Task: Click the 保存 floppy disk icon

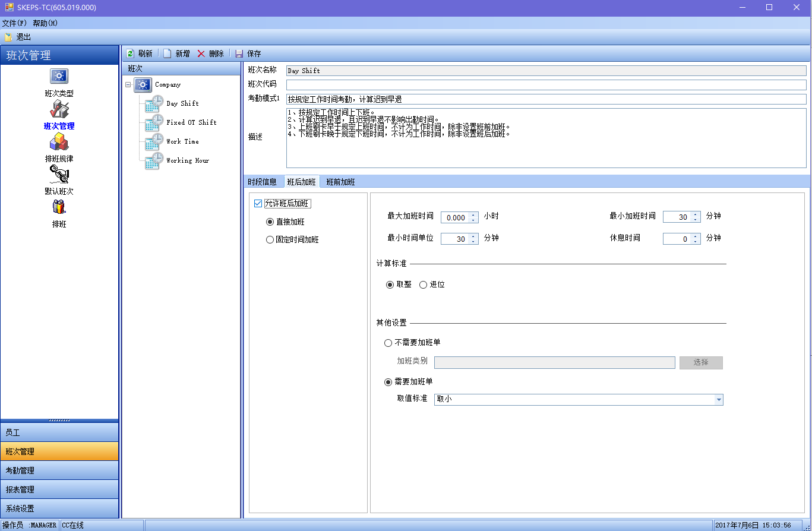Action: click(239, 53)
